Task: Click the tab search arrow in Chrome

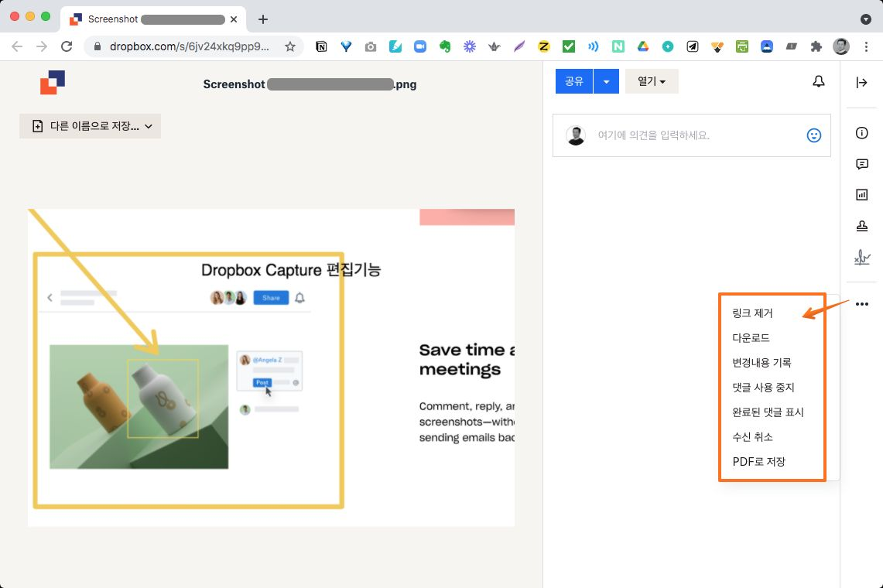Action: pyautogui.click(x=865, y=19)
